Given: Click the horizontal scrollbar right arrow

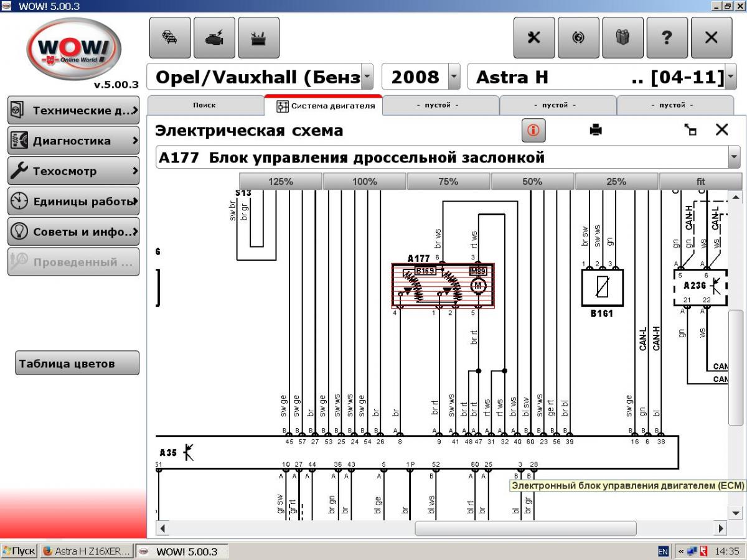Looking at the screenshot, I should click(721, 528).
